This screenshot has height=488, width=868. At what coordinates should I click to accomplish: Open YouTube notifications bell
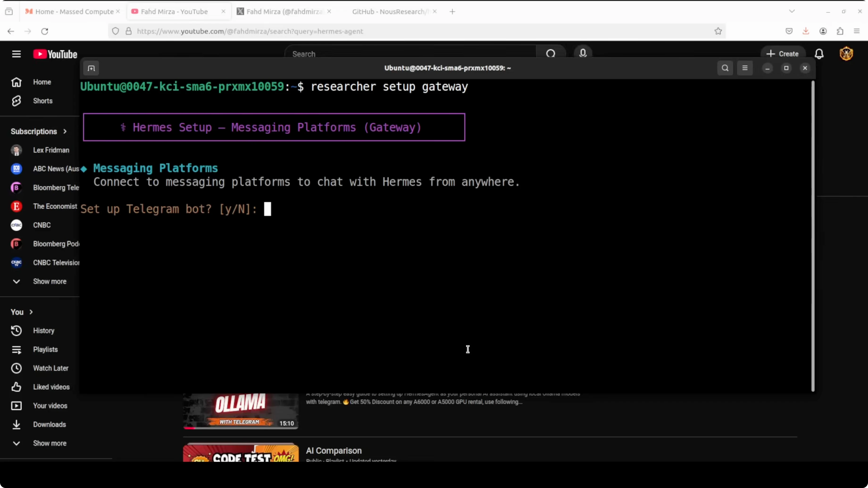(x=819, y=54)
